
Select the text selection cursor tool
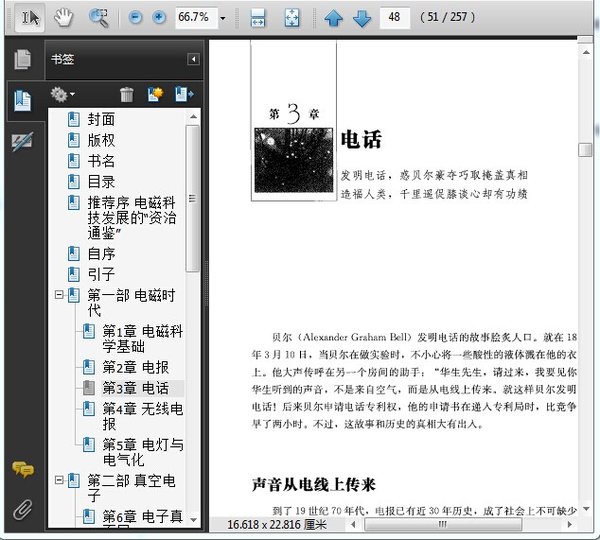click(x=30, y=18)
